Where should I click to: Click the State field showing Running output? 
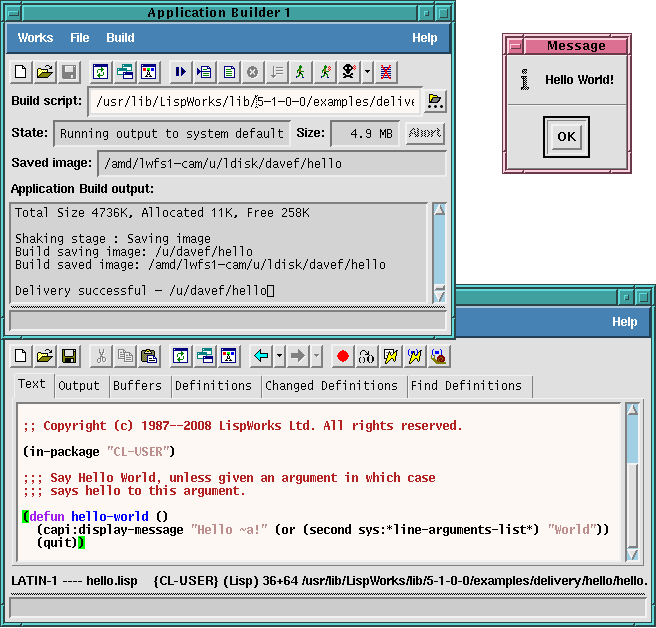[172, 134]
